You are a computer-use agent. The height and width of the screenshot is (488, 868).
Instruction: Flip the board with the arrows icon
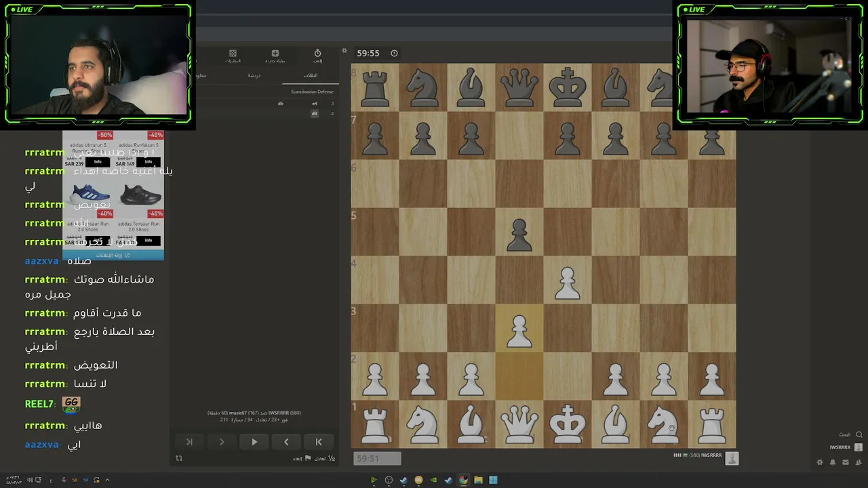[x=179, y=458]
